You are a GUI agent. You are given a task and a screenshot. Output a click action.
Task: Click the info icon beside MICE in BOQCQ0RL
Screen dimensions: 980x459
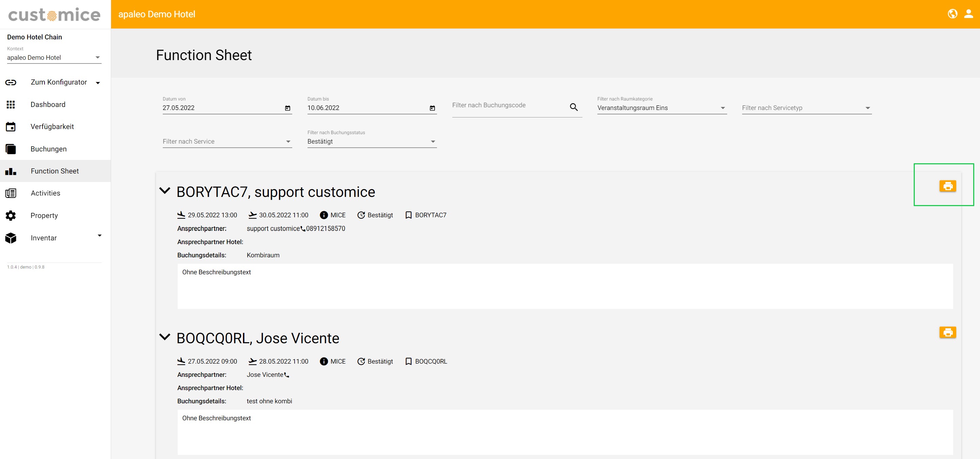click(x=324, y=361)
